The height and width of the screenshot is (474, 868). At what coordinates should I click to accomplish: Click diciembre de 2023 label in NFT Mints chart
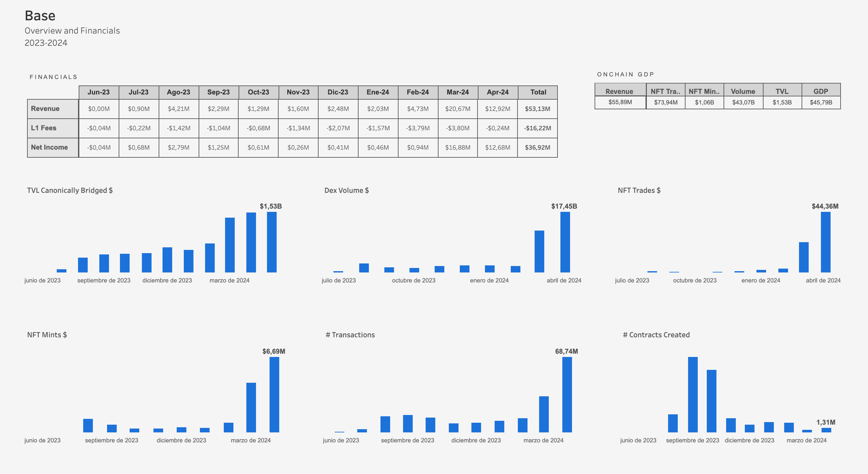181,440
